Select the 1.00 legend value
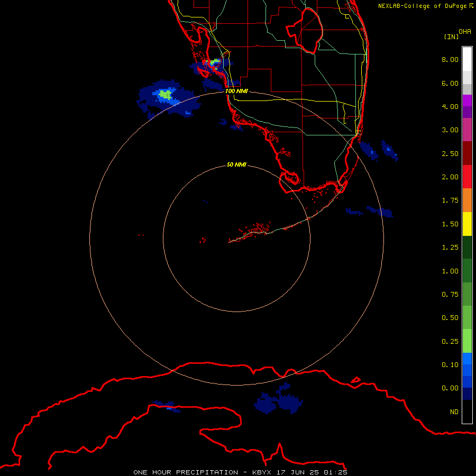This screenshot has height=476, width=476. point(450,271)
